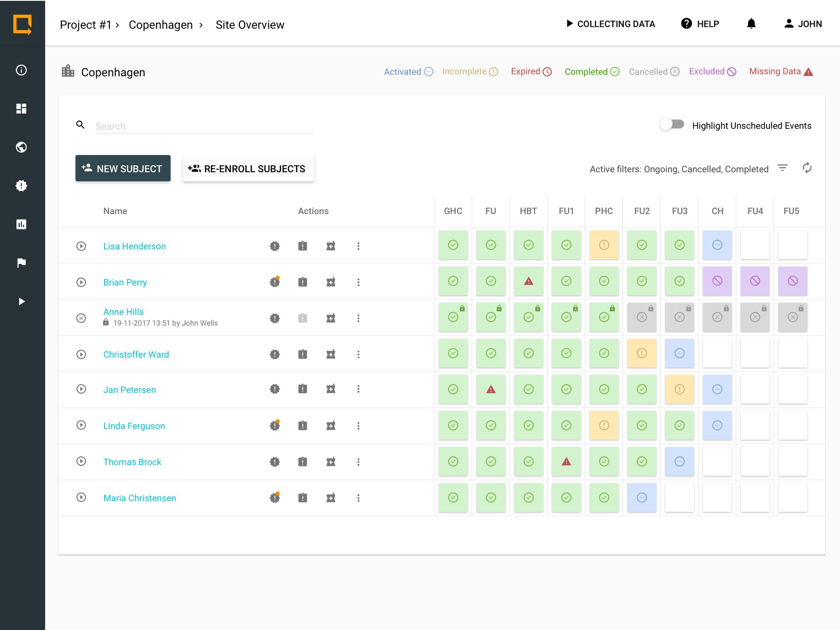Click in the Search field
Screen dimensions: 840x630
[x=204, y=126]
